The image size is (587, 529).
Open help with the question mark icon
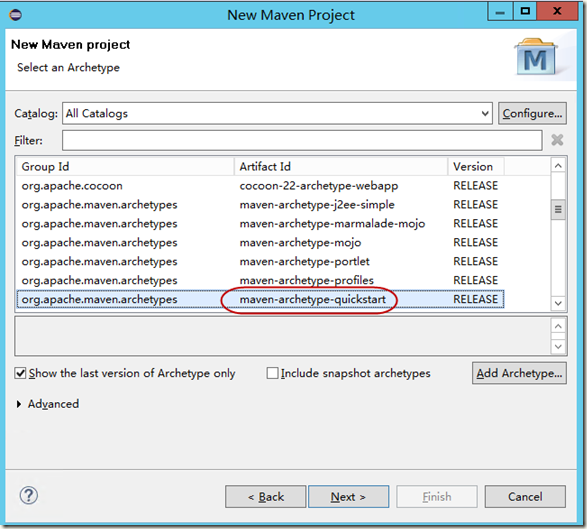point(29,496)
